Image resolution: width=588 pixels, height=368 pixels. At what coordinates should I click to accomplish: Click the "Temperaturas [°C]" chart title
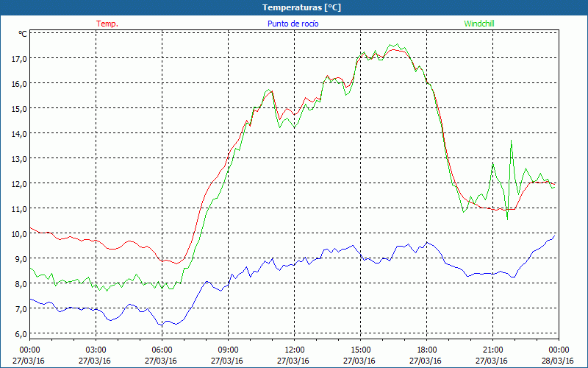[x=301, y=7]
